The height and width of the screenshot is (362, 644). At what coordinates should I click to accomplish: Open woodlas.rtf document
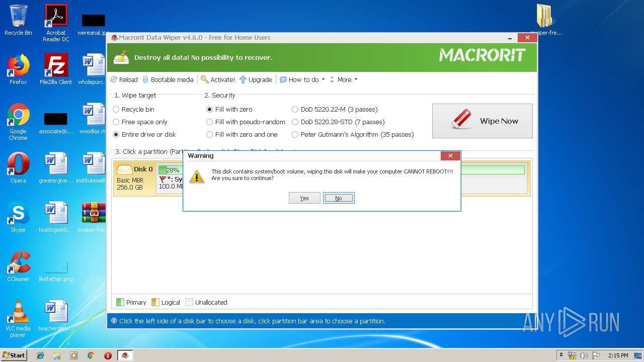(x=94, y=119)
